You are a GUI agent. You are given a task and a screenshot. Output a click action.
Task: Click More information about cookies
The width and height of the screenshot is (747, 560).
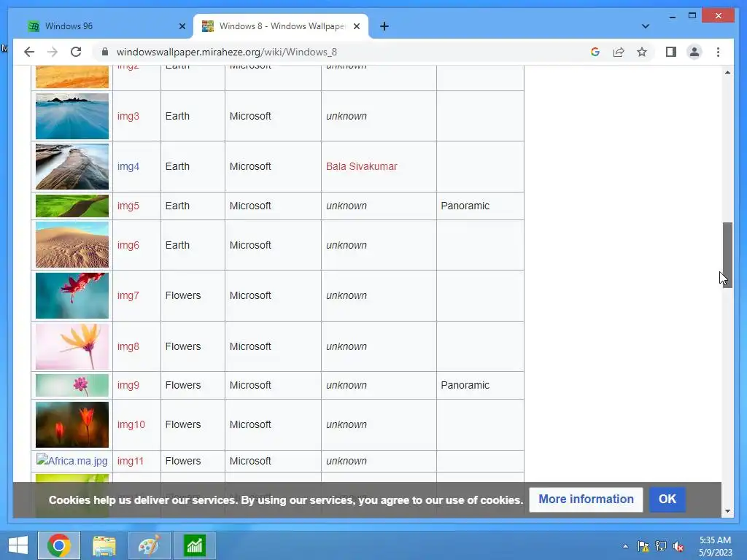pos(586,499)
